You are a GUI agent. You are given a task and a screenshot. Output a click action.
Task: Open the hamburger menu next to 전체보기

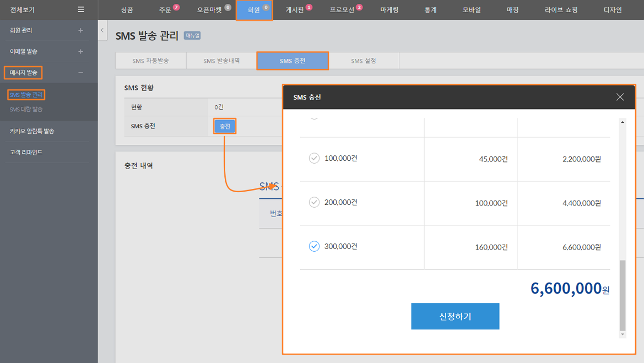click(x=81, y=9)
